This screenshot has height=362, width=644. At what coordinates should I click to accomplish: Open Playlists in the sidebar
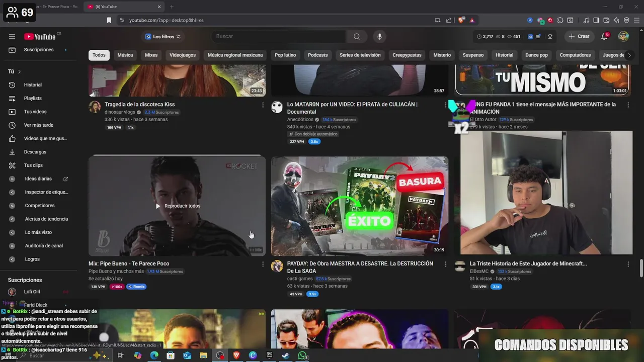pos(40,99)
